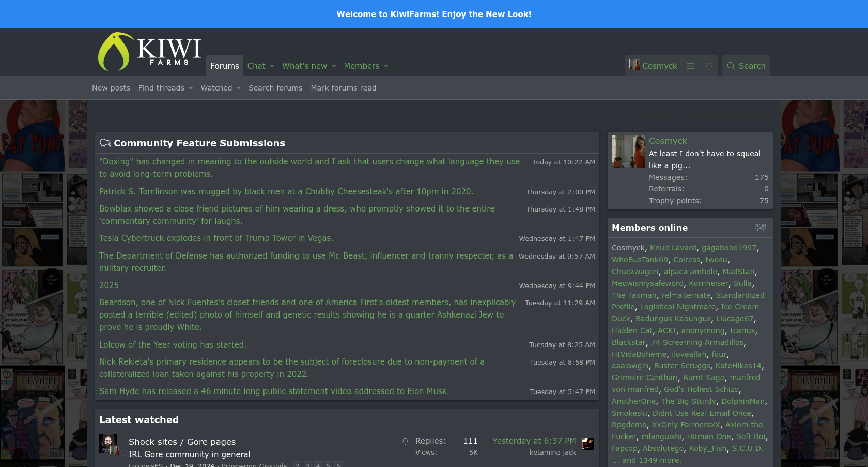Click the Community Feature Submissions speech bubble icon

tap(105, 143)
